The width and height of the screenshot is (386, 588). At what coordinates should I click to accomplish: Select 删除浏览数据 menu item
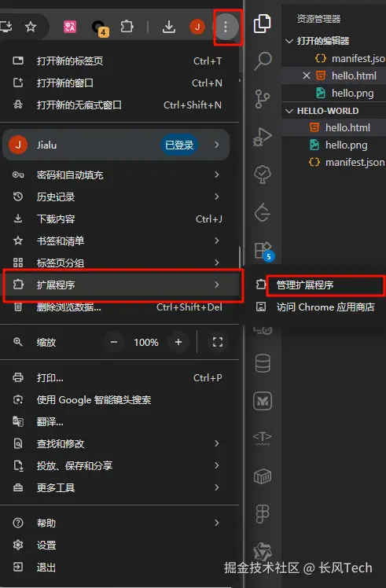coord(119,307)
